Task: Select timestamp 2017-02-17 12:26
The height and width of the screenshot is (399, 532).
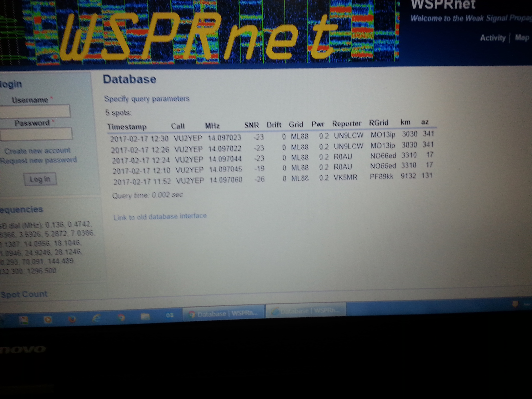Action: click(140, 150)
